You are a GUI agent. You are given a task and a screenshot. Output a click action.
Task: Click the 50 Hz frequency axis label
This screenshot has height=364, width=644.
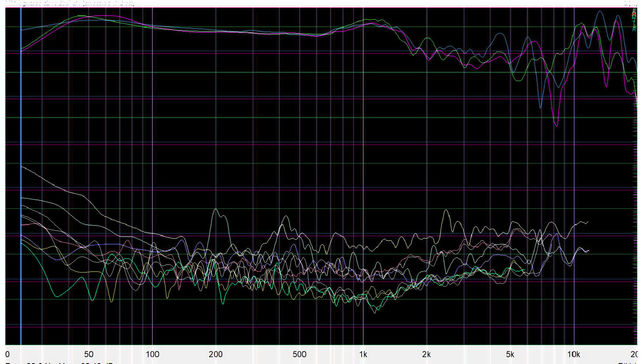pyautogui.click(x=89, y=354)
